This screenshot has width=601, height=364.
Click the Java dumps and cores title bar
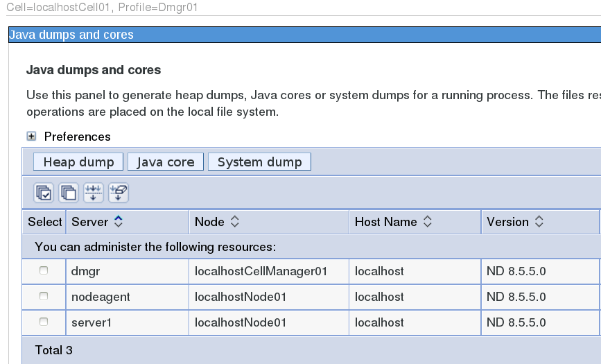pos(305,35)
